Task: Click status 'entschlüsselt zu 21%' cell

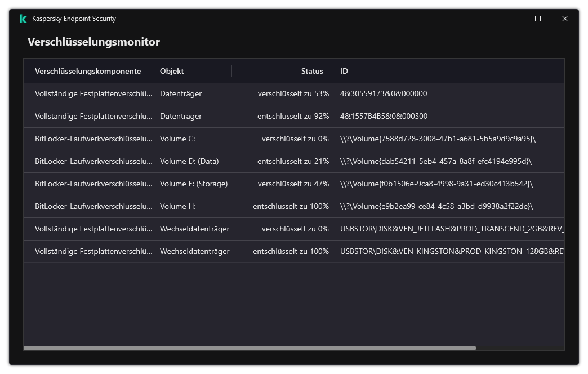Action: (293, 161)
